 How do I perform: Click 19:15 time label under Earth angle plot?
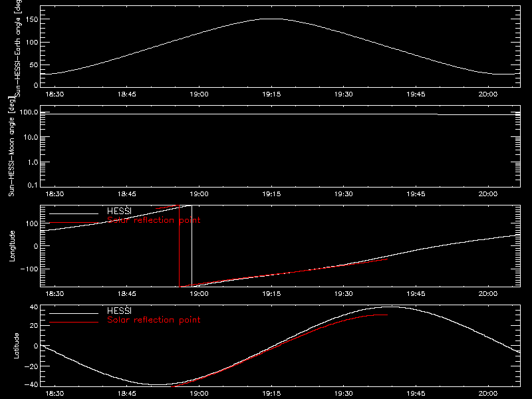coord(271,94)
